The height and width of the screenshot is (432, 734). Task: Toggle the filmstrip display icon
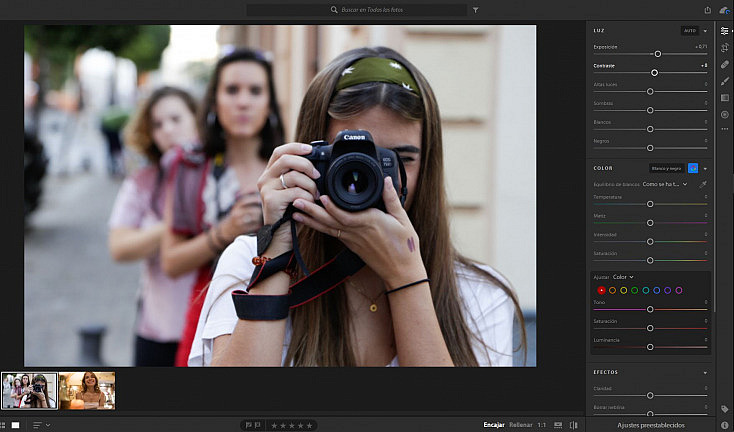point(558,425)
